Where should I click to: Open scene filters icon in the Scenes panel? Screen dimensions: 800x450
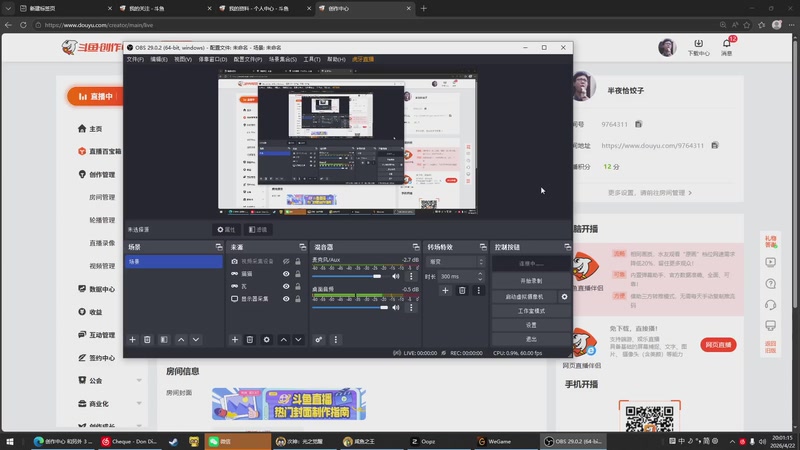164,340
